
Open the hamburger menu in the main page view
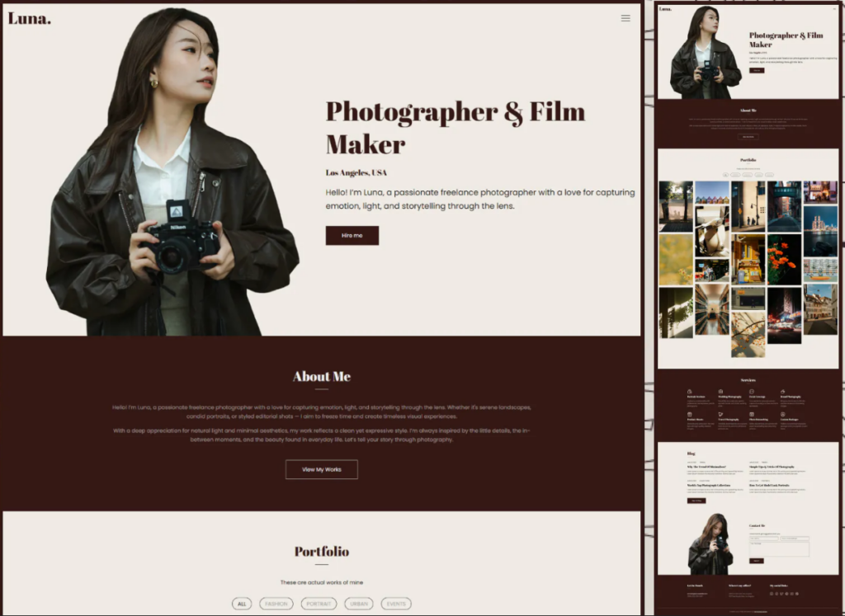point(625,18)
